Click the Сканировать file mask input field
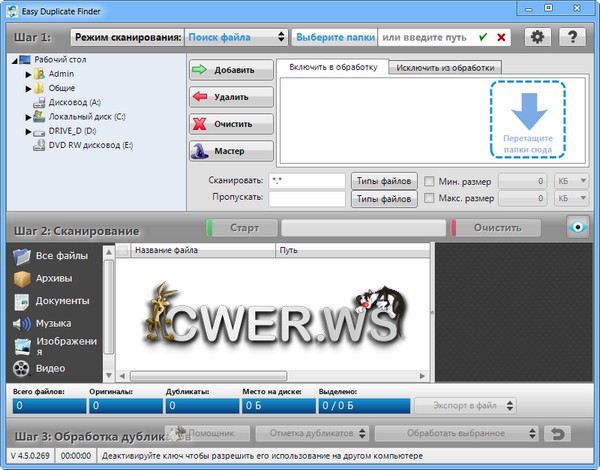The image size is (600, 470). 306,181
